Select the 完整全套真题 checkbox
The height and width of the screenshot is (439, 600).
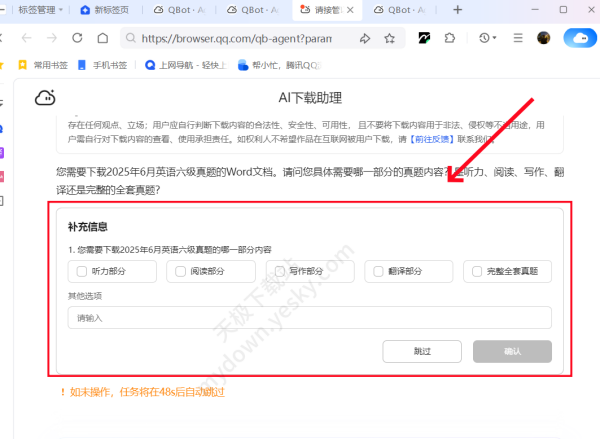476,271
